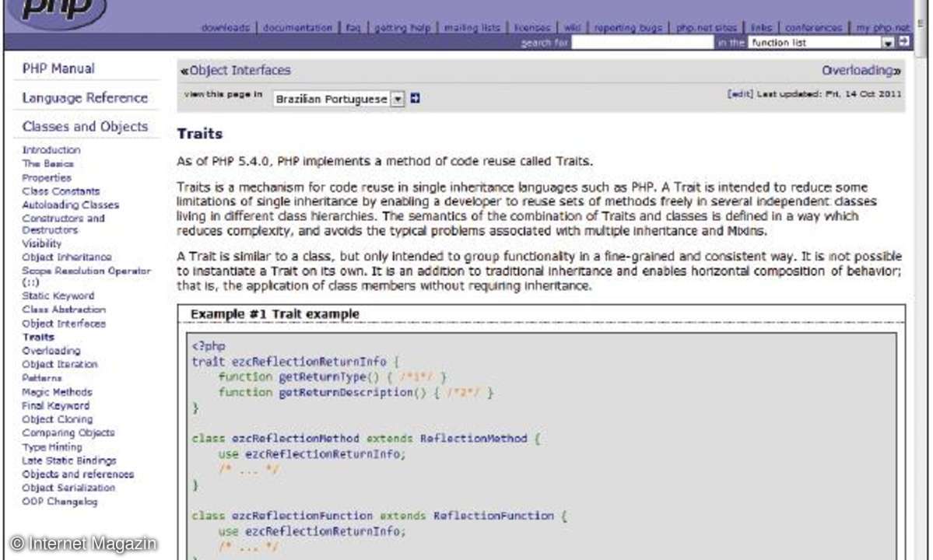Open the Object Inheritance sidebar link
The width and height of the screenshot is (933, 560).
click(67, 257)
